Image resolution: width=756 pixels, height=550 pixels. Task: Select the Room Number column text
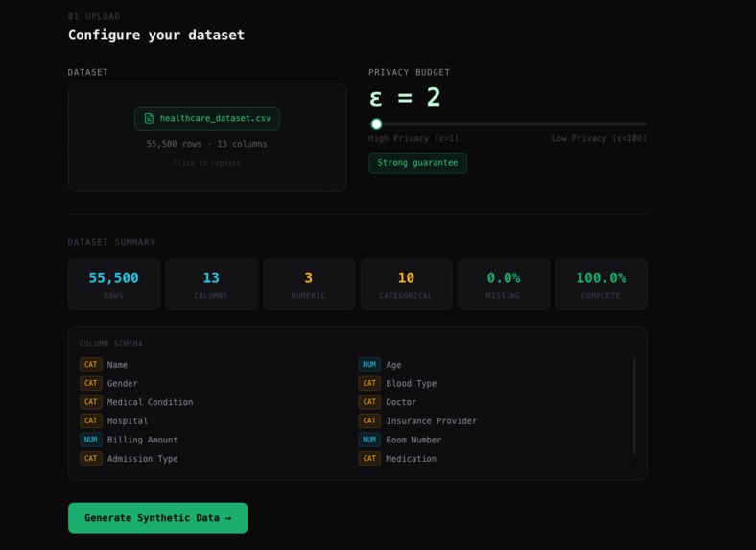413,440
